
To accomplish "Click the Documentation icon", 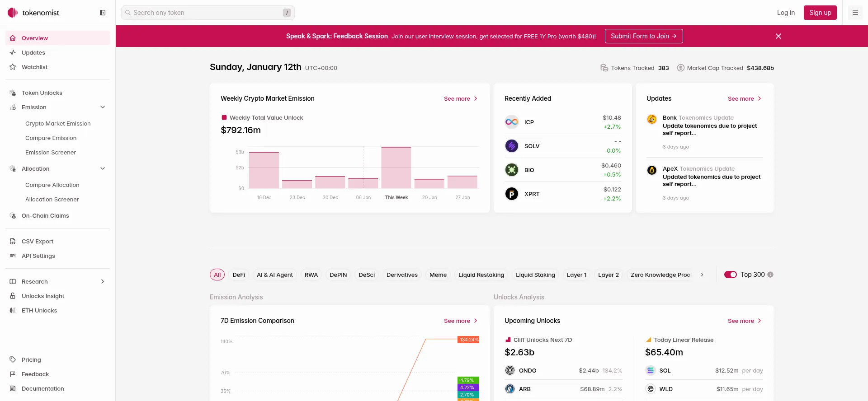I will point(13,388).
